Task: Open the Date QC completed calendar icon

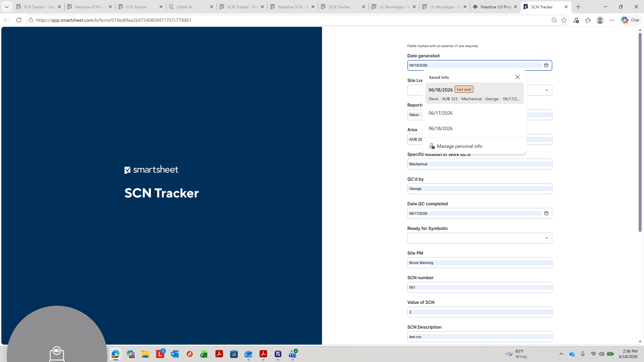Action: [546, 213]
